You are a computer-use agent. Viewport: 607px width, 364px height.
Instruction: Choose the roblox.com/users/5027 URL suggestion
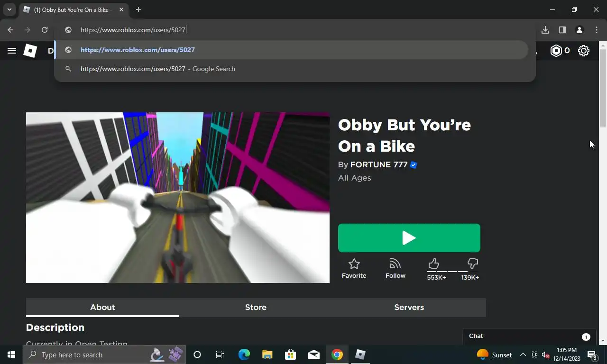(291, 50)
